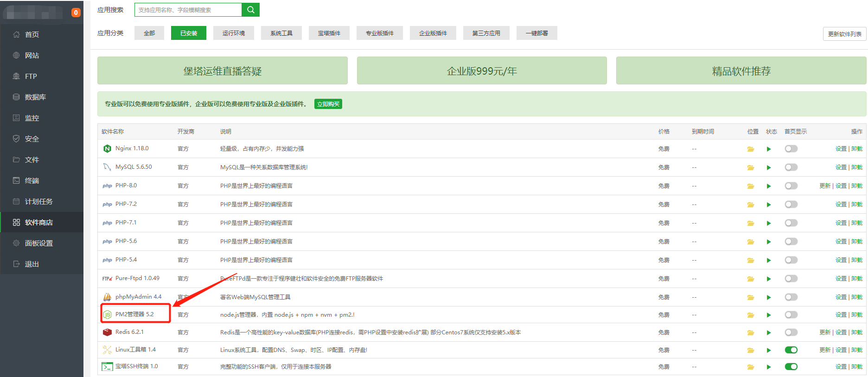Click the MySQL 5.6.50 folder icon
868x377 pixels.
pos(750,167)
